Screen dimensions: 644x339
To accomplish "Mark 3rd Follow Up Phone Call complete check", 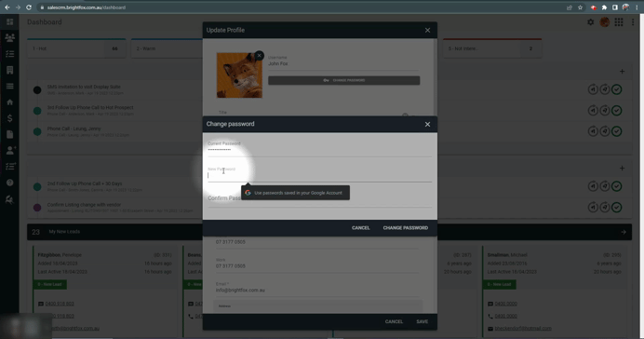I will tap(616, 110).
